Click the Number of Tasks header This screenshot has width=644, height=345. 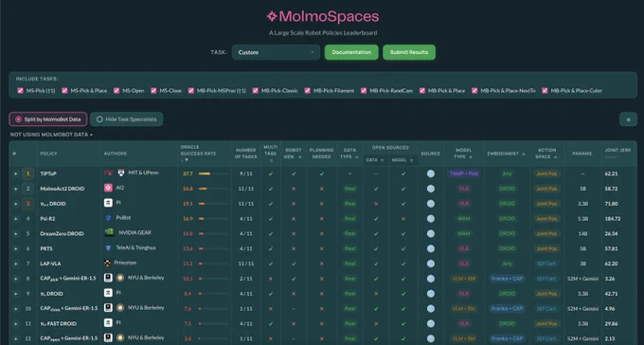coord(245,154)
